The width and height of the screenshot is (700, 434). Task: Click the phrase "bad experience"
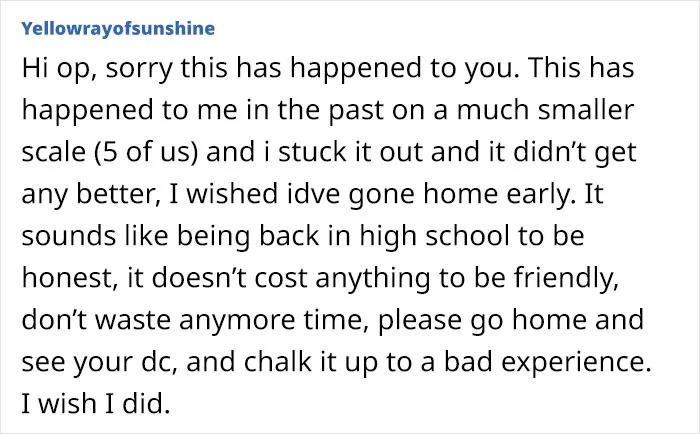(x=547, y=363)
